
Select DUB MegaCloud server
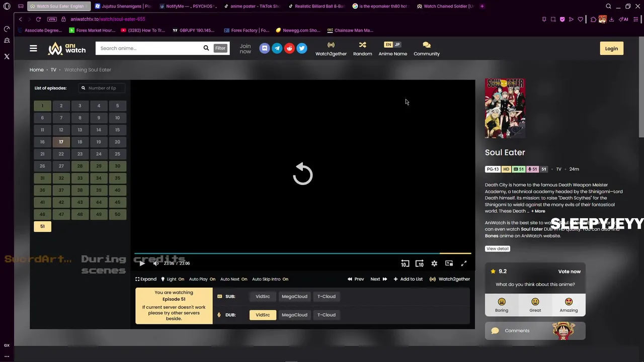(294, 315)
